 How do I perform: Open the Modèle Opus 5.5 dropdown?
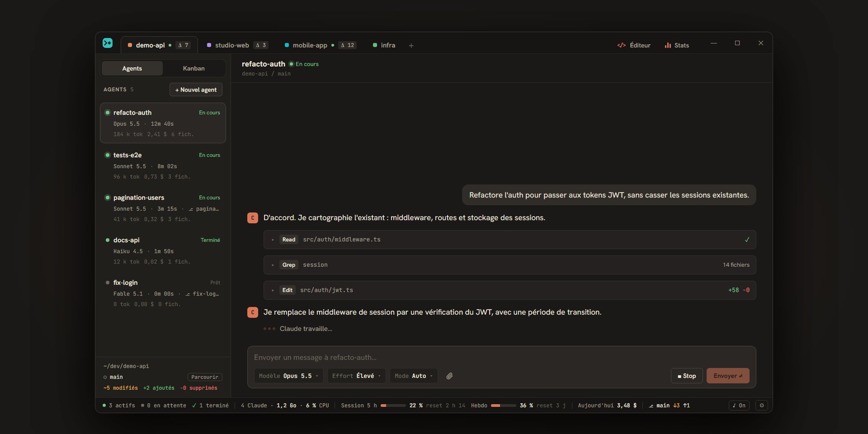pyautogui.click(x=289, y=376)
